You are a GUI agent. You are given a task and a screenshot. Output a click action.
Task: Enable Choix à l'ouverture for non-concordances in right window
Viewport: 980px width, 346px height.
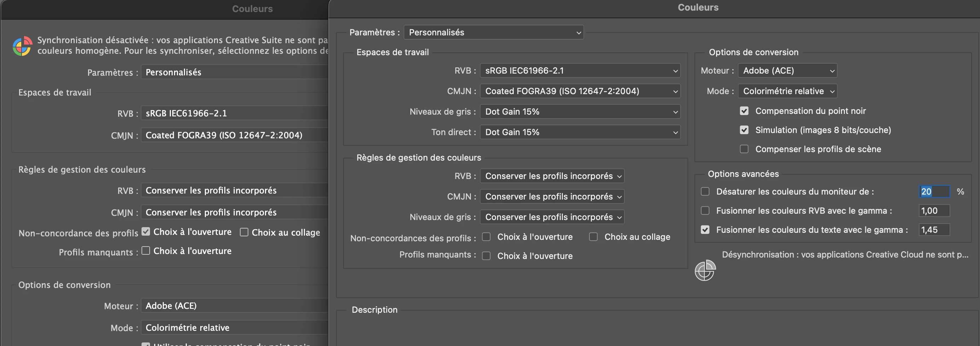(486, 236)
